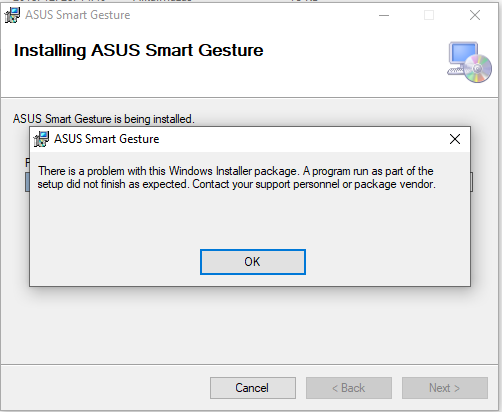
Task: Click the Windows Installer package error message
Action: pyautogui.click(x=236, y=177)
